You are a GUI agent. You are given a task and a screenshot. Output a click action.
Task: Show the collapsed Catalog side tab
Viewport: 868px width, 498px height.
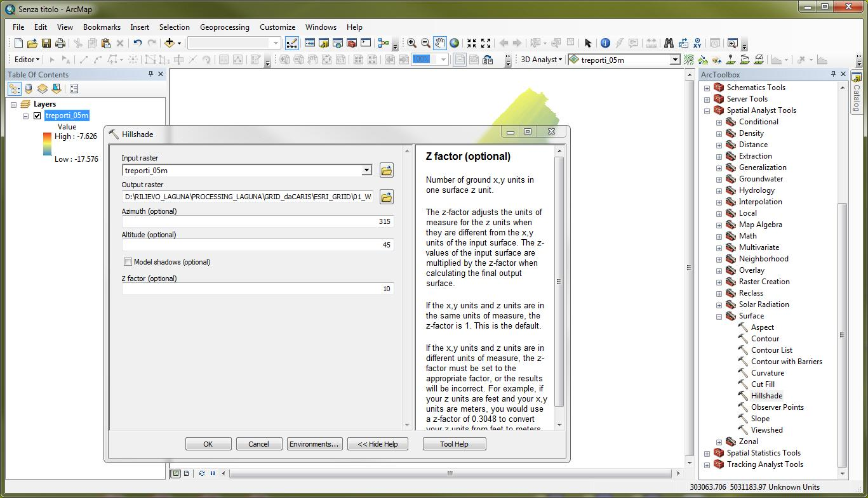tap(857, 93)
